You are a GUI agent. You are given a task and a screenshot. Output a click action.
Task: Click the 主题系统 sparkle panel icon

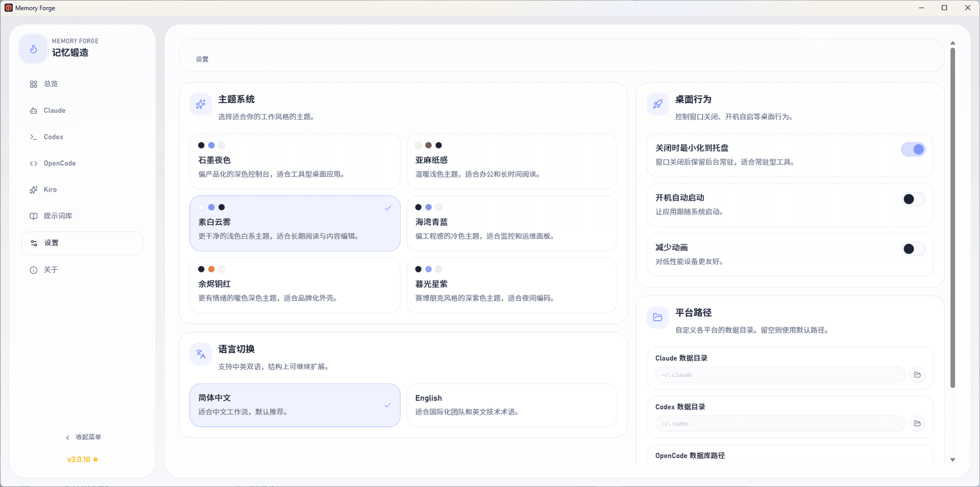pyautogui.click(x=201, y=104)
